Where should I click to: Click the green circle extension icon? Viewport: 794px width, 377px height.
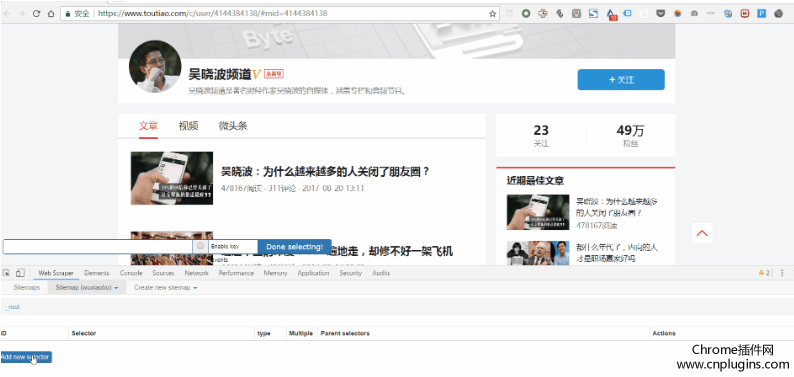526,14
